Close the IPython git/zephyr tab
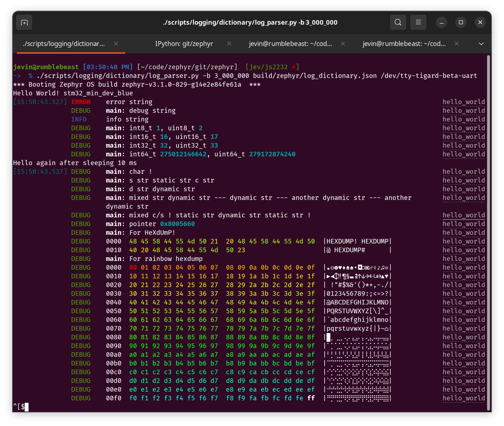Image resolution: width=504 pixels, height=426 pixels. (229, 44)
